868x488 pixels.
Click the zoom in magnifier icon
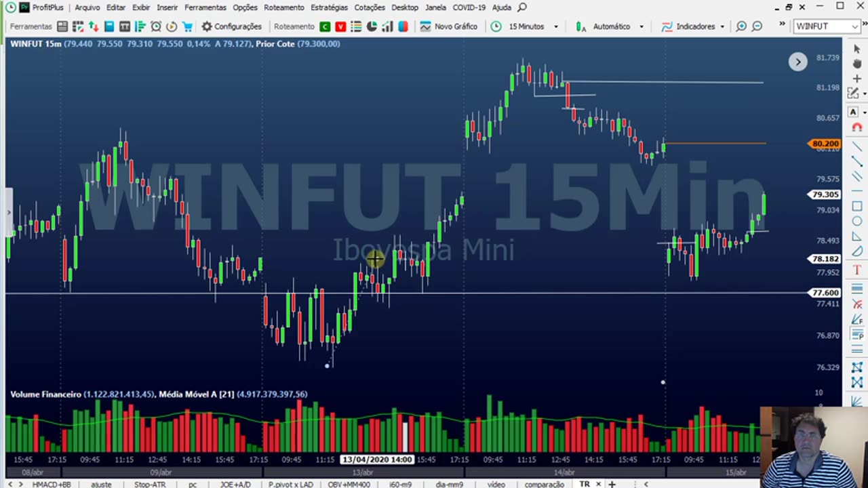(741, 26)
